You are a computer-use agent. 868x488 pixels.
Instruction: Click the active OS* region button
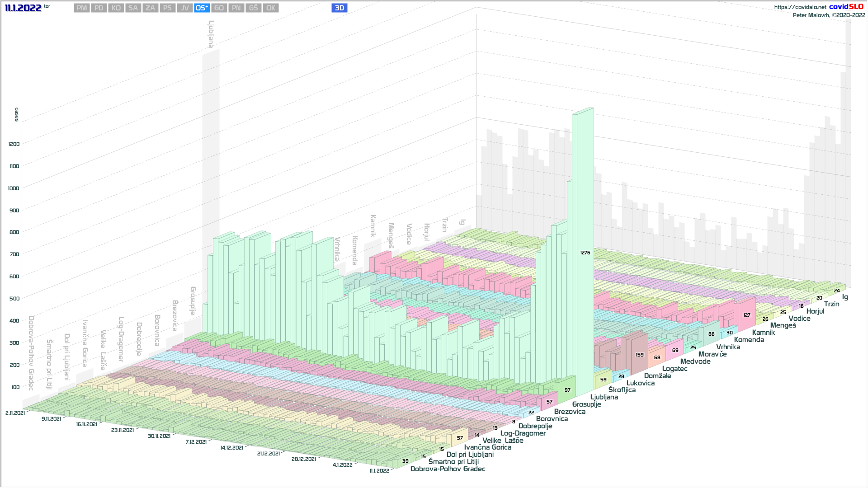click(x=202, y=8)
